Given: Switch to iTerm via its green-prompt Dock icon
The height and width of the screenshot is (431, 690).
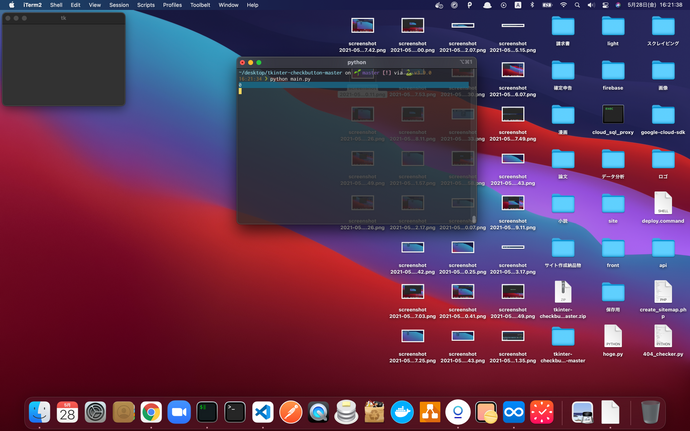Looking at the screenshot, I should [x=207, y=413].
